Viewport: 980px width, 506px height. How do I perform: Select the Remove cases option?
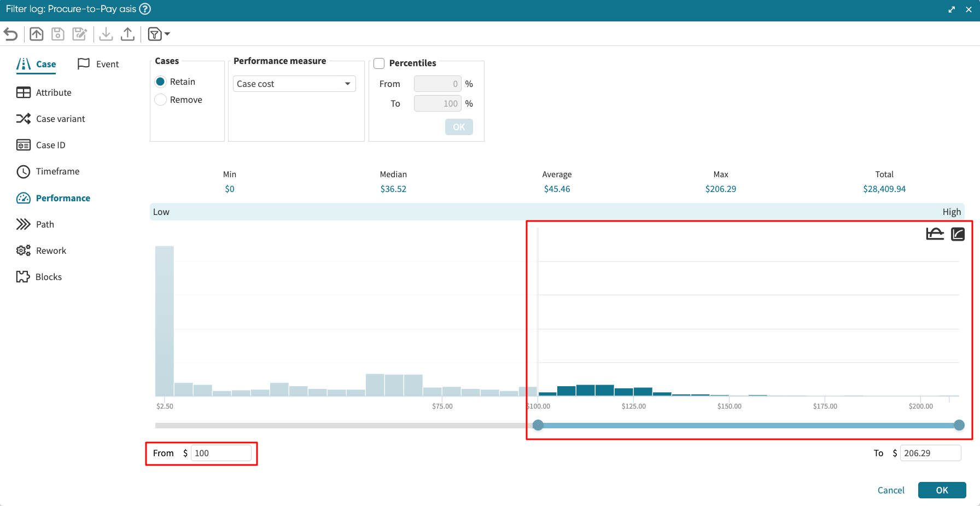pos(161,100)
